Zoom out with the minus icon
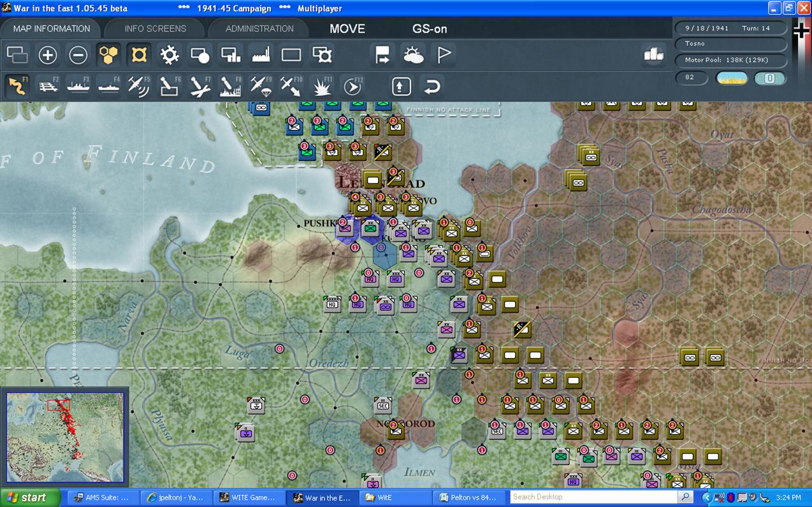The height and width of the screenshot is (507, 812). click(x=78, y=55)
